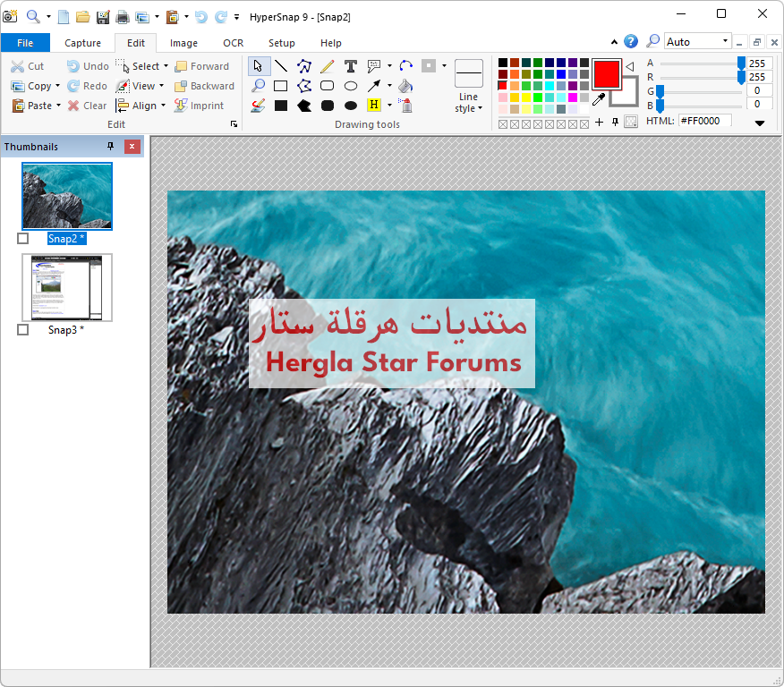Select the filled black ellipse tool

pos(351,106)
